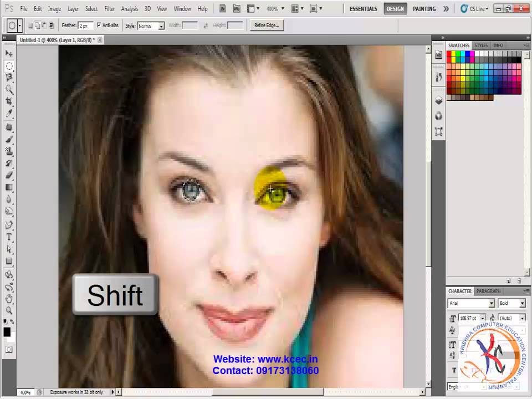Select the Dodge tool
532x399 pixels.
click(x=9, y=211)
